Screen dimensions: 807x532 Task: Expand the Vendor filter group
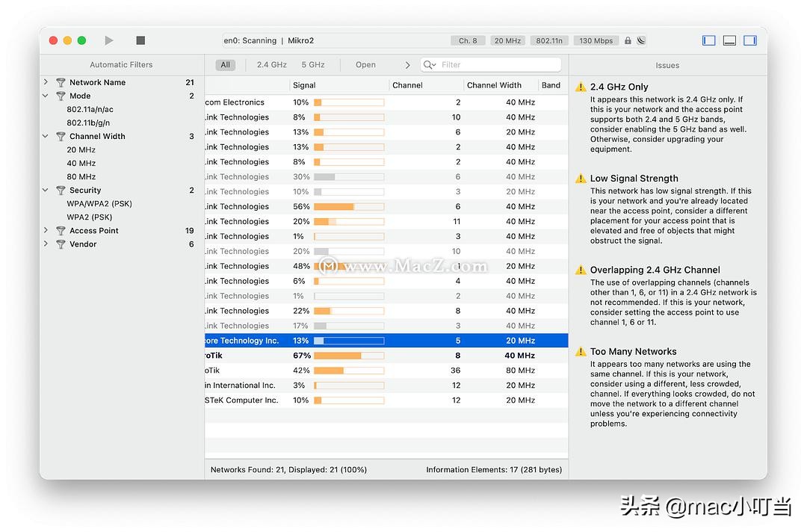coord(46,244)
